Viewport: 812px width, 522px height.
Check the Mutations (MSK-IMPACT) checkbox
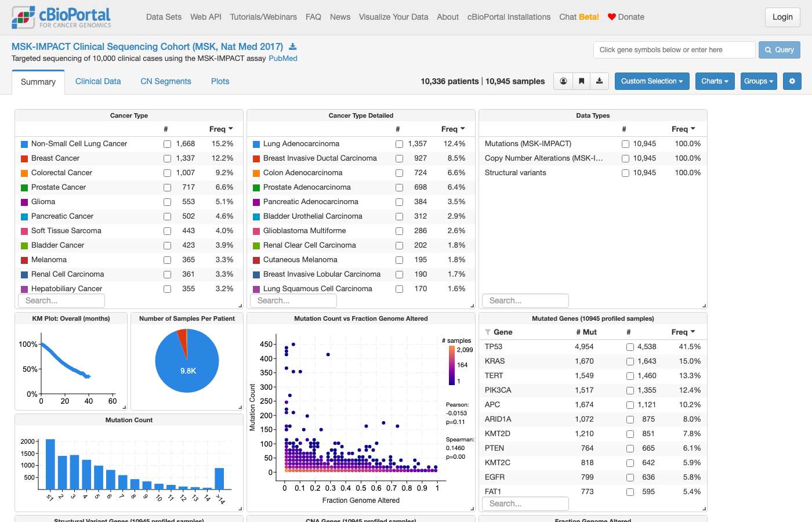tap(625, 144)
